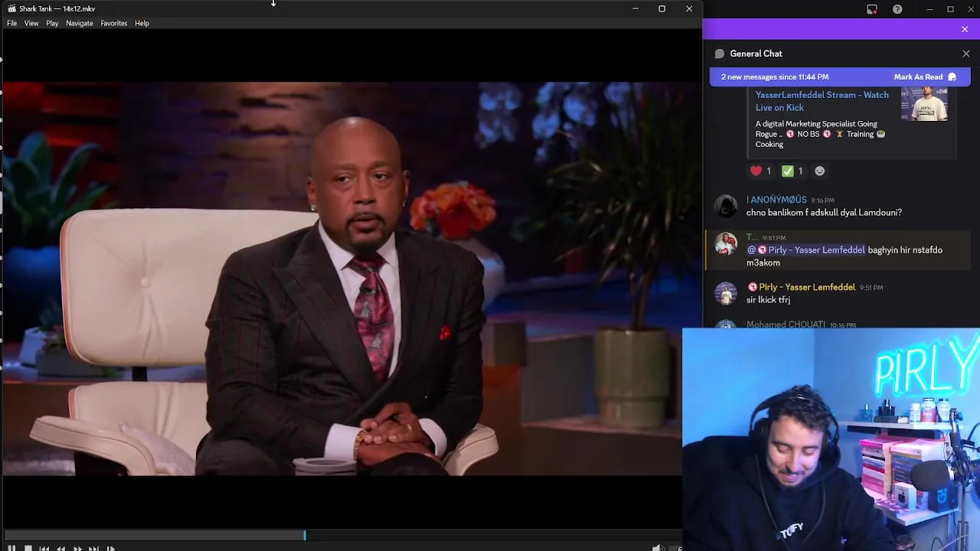Minimize the Shark Tank player window
Screen dimensions: 980x551
[635, 8]
